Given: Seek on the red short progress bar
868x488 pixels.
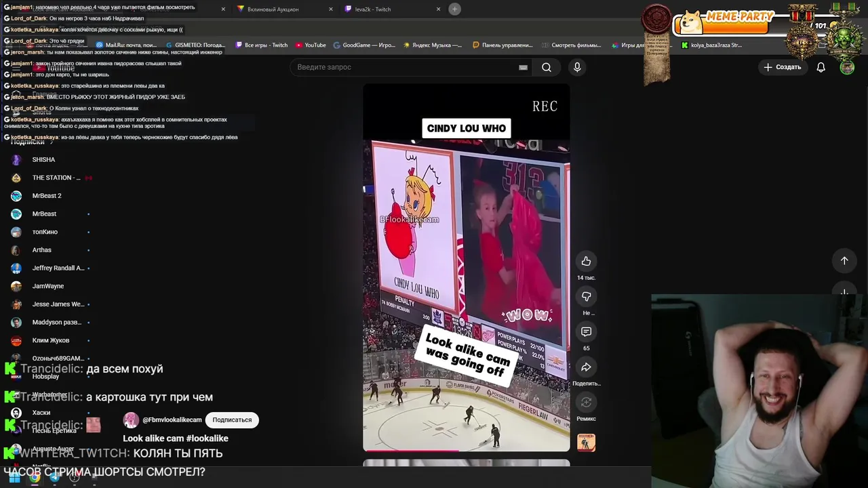Looking at the screenshot, I should point(467,450).
